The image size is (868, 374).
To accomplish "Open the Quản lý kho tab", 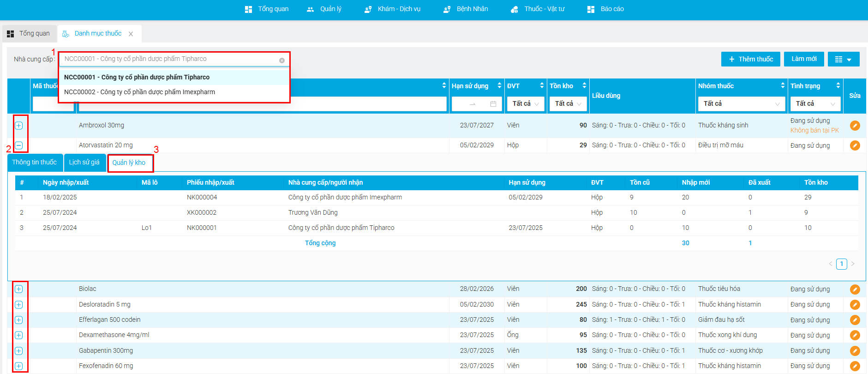I will click(x=129, y=163).
